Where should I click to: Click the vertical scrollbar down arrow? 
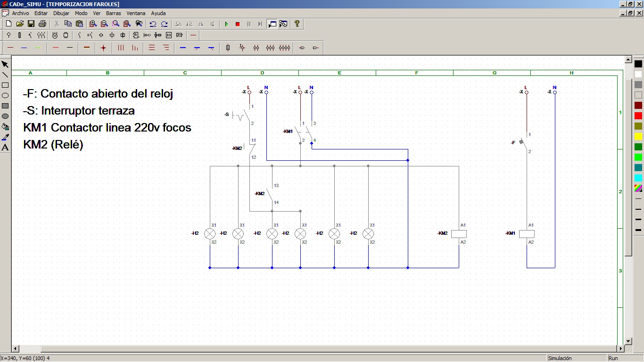[628, 341]
